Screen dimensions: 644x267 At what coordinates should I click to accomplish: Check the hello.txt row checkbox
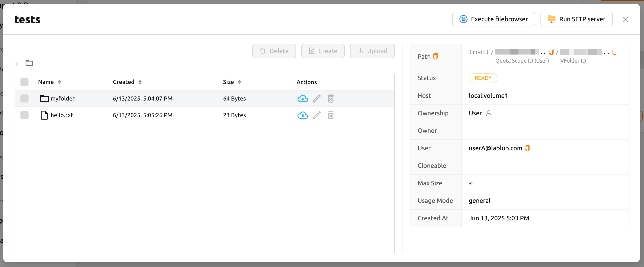(24, 115)
